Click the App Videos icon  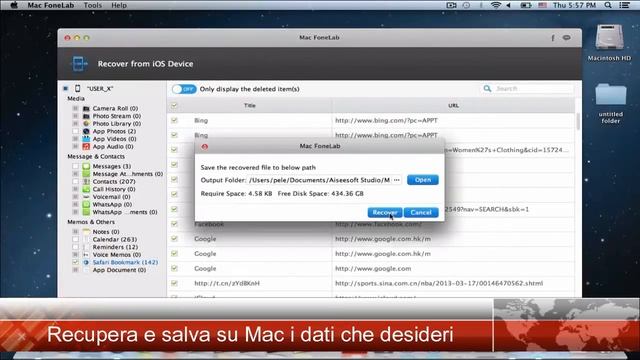tap(86, 139)
